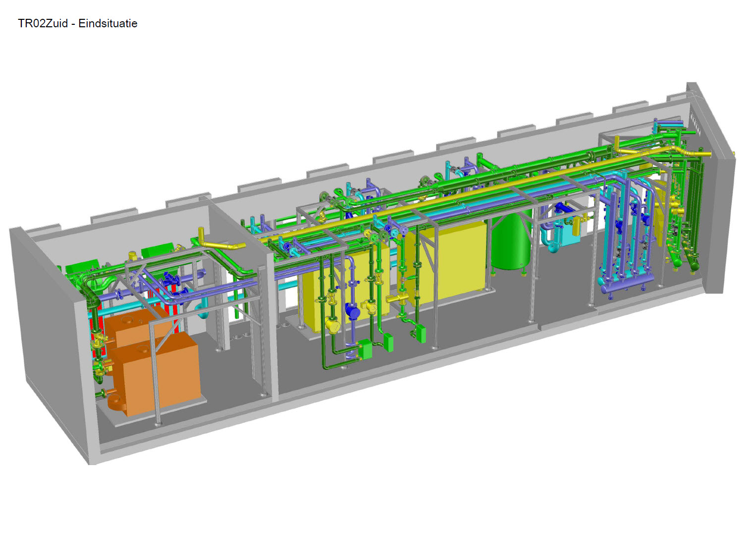Select the rear orange boiler behind the front one
Viewport: 756px width, 536px height.
[x=130, y=326]
